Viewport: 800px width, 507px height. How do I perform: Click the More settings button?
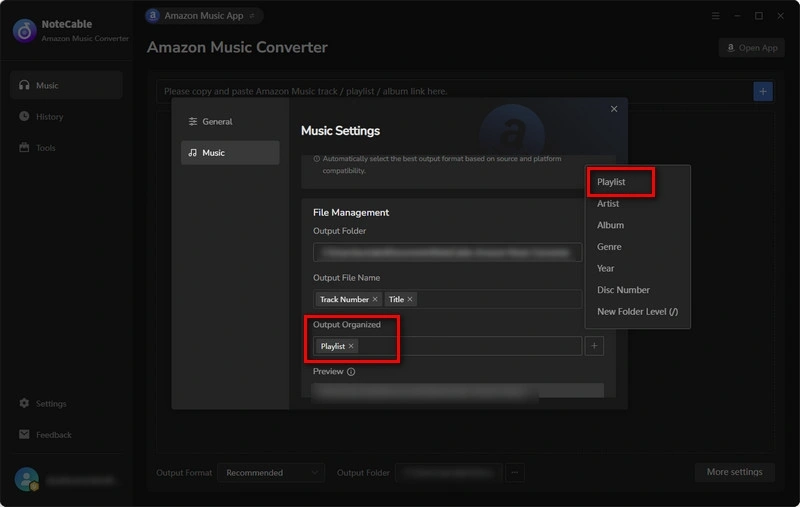tap(734, 472)
